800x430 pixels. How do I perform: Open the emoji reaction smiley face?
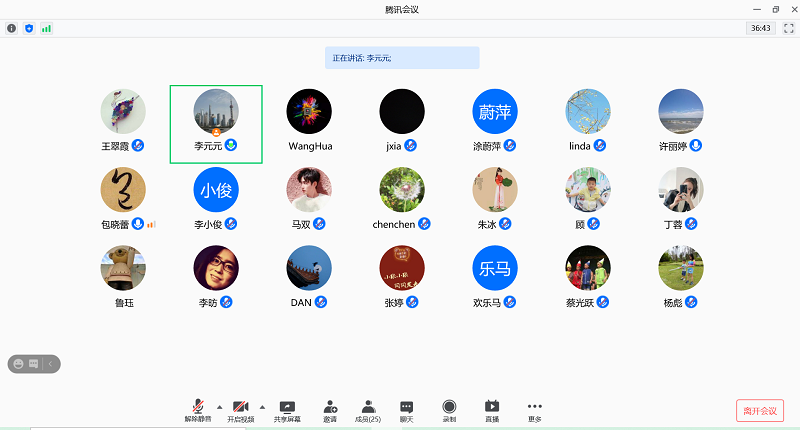(18, 364)
